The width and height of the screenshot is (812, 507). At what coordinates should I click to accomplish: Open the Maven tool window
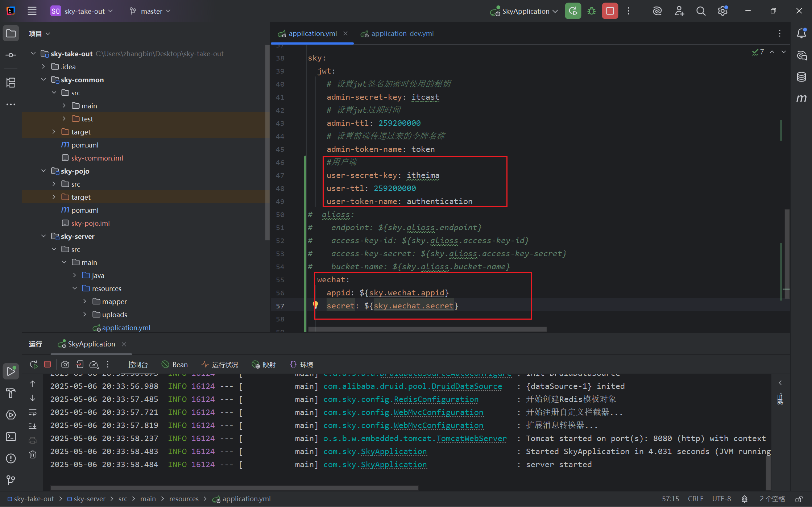coord(801,98)
